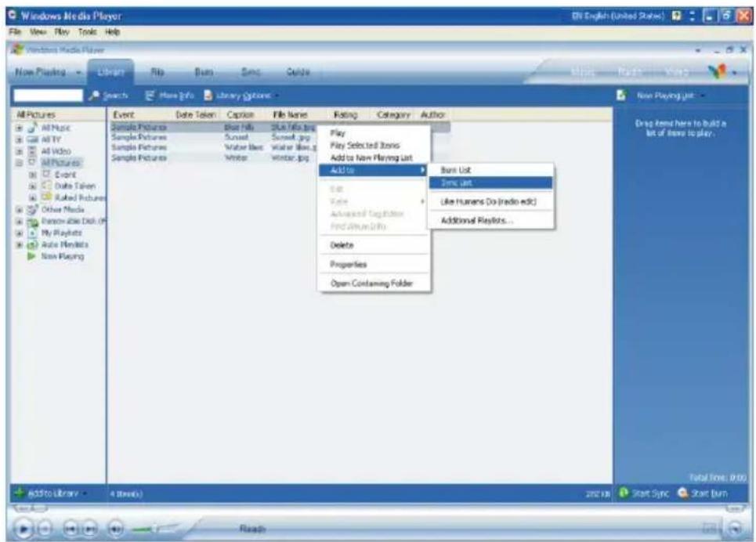Image resolution: width=756 pixels, height=542 pixels.
Task: Choose Play Selected Items from the context menu
Action: 374,145
